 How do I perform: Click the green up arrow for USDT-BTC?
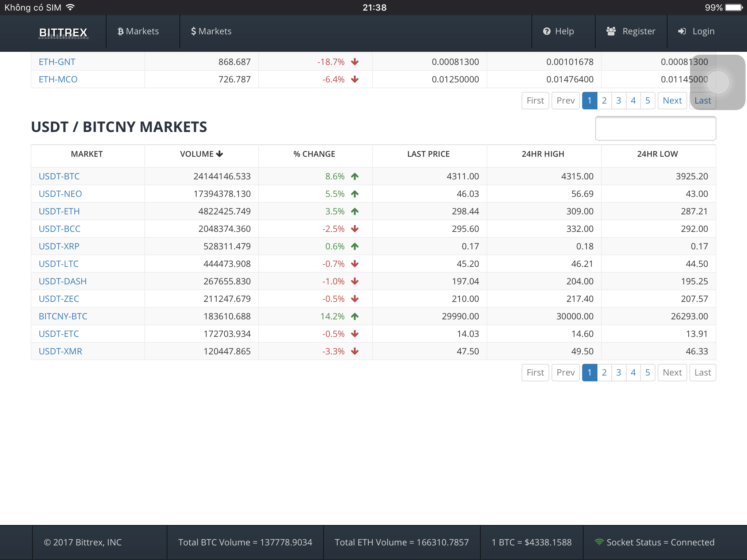tap(355, 176)
